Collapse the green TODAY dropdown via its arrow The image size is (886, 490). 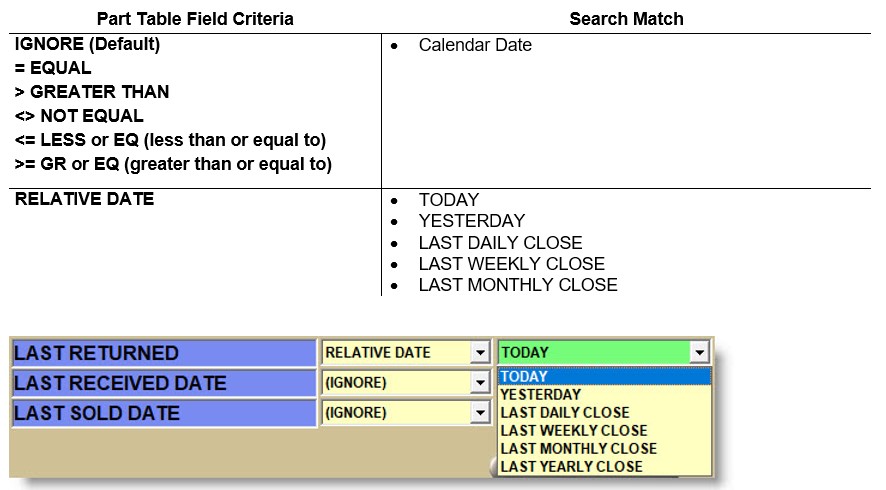click(700, 353)
